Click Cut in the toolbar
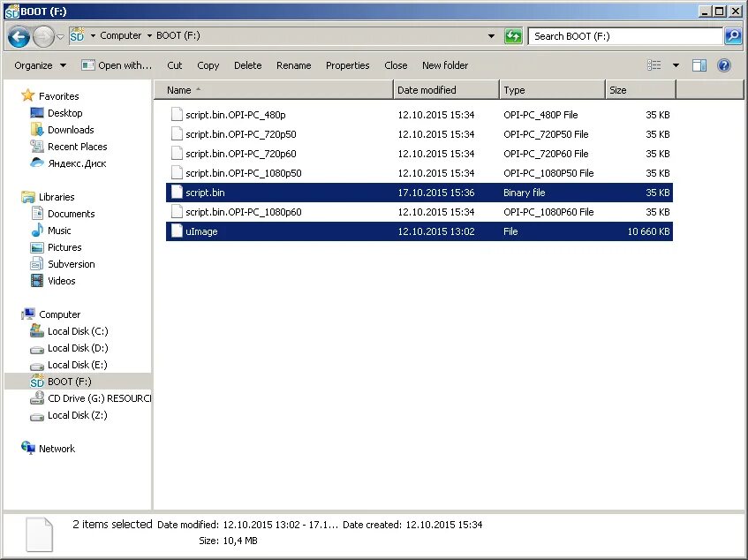748x560 pixels. coord(175,65)
